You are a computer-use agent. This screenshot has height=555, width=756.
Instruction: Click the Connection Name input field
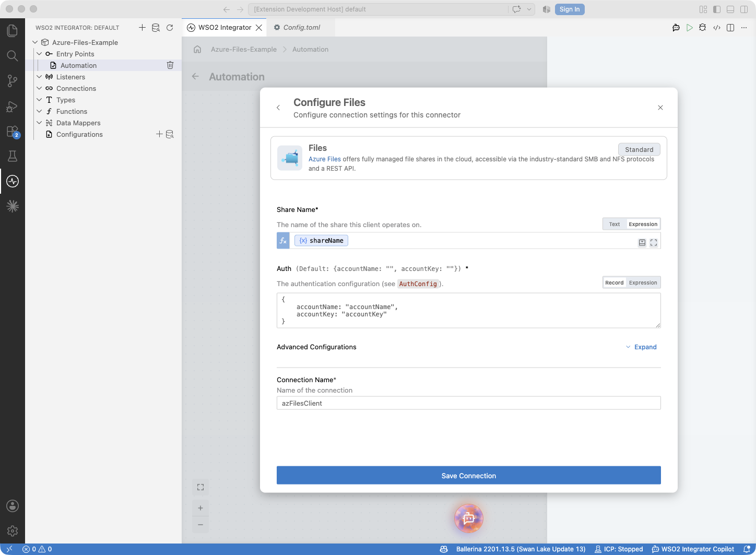[x=469, y=403]
